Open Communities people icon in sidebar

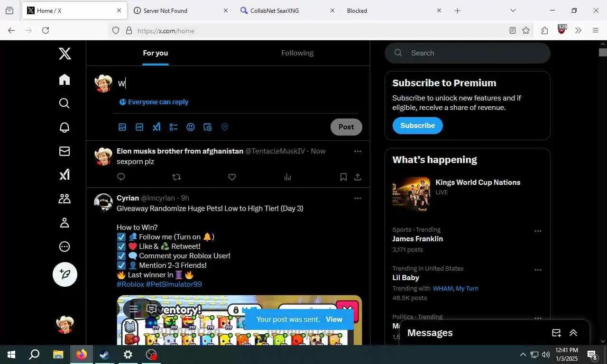coord(64,199)
